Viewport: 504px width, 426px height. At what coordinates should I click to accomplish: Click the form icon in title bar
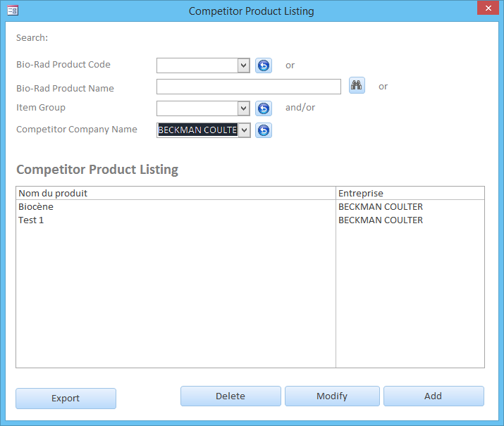(x=13, y=11)
